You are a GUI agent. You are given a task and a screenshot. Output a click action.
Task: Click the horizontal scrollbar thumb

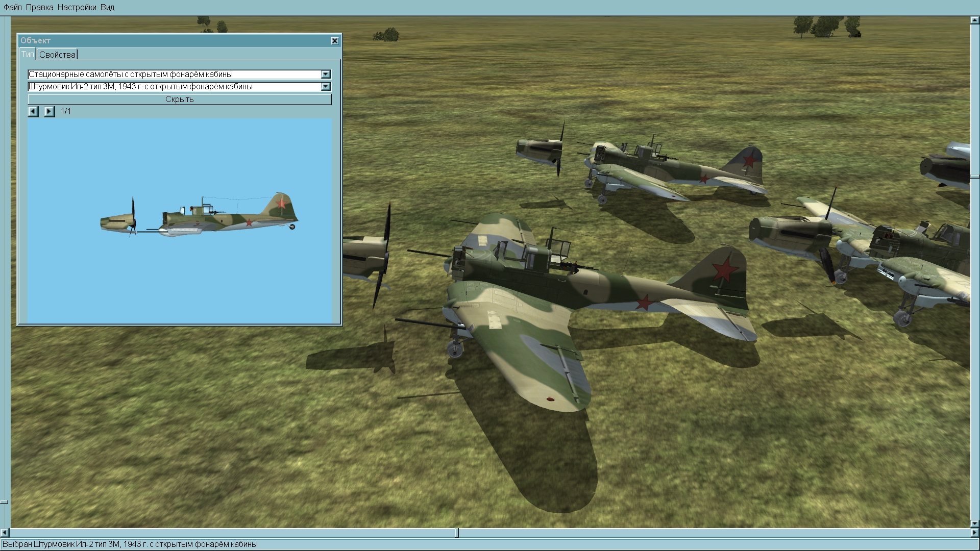click(x=457, y=533)
